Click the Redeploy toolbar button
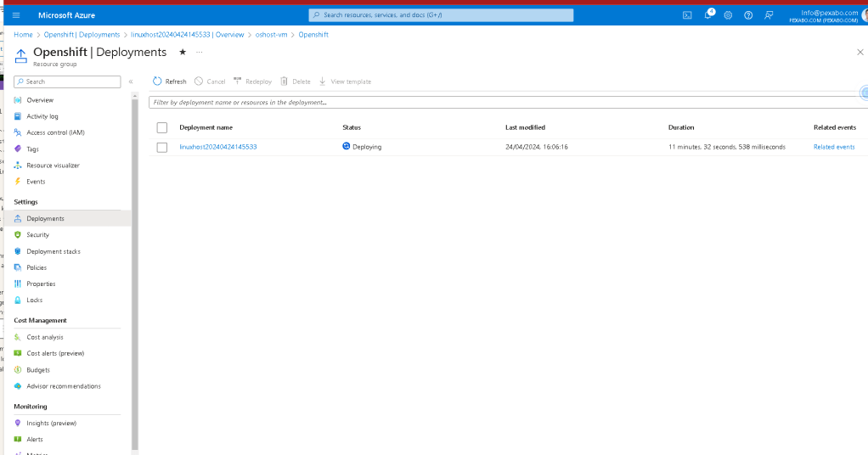 pos(252,81)
